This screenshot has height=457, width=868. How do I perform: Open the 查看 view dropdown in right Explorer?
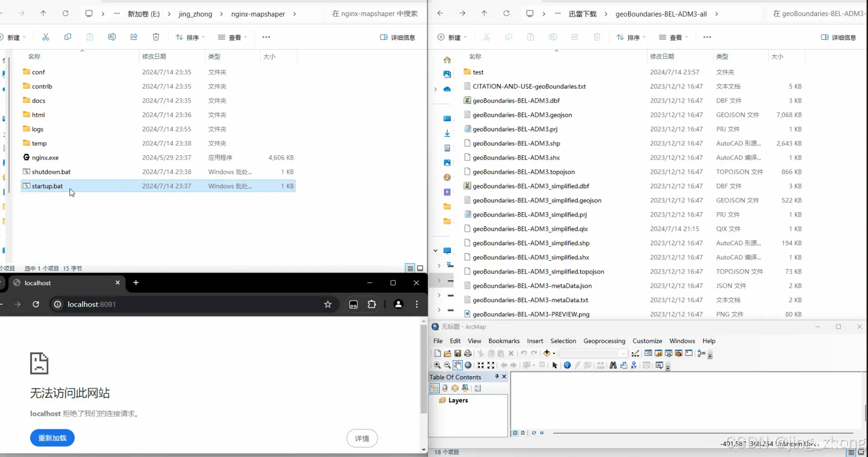click(x=673, y=37)
